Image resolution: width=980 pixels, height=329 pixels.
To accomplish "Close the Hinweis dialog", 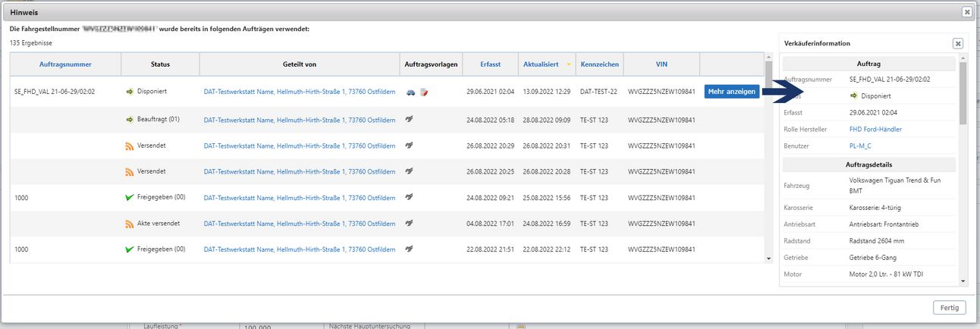I will click(x=966, y=12).
